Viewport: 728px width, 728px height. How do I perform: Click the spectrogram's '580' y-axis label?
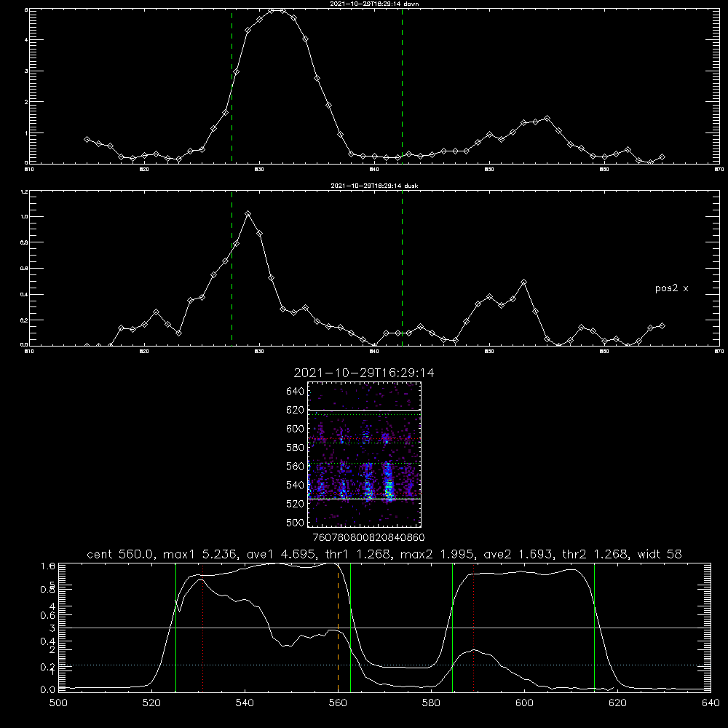[296, 448]
